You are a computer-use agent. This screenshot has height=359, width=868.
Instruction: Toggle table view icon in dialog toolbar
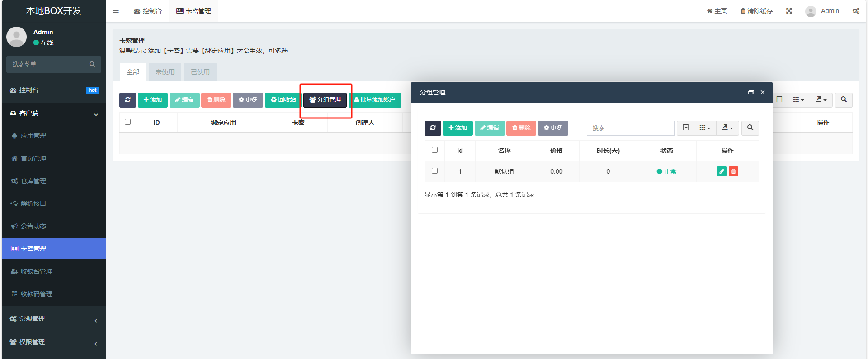pyautogui.click(x=685, y=128)
